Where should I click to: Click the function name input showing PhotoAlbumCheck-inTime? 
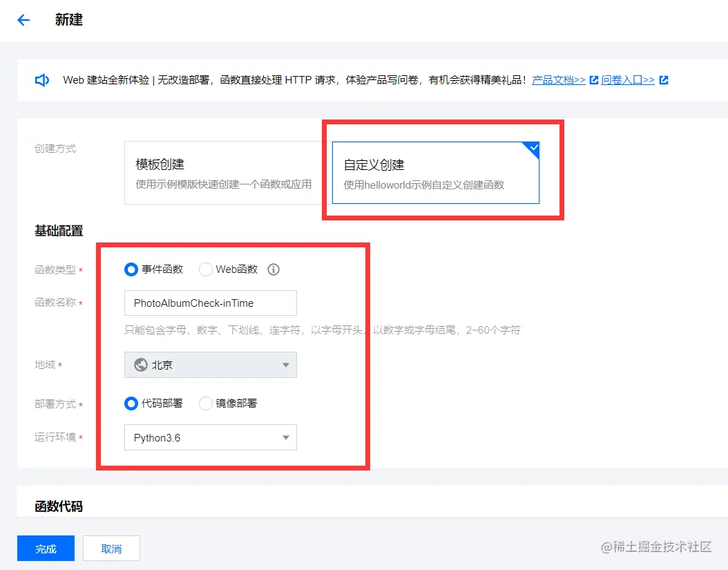pos(210,303)
